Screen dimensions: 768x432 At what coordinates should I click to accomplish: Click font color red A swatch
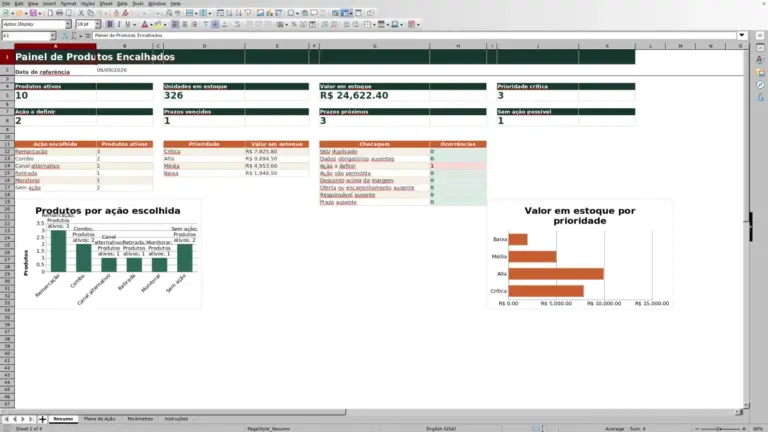(144, 24)
